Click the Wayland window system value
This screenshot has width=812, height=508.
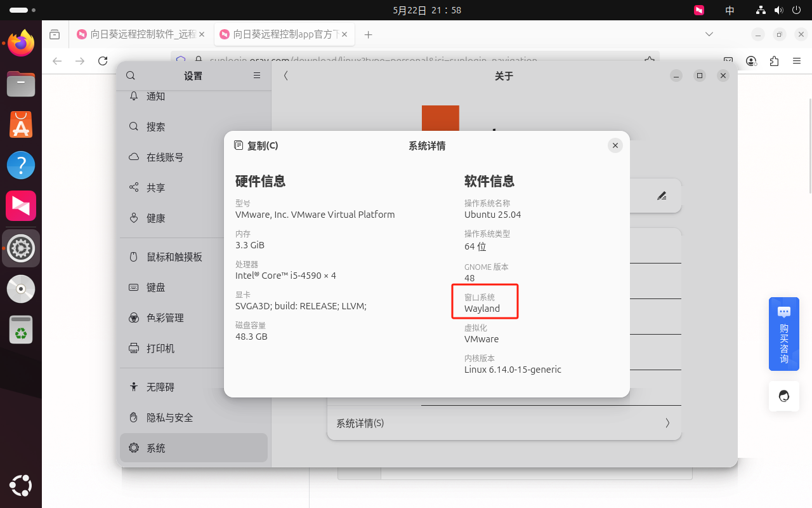point(482,309)
